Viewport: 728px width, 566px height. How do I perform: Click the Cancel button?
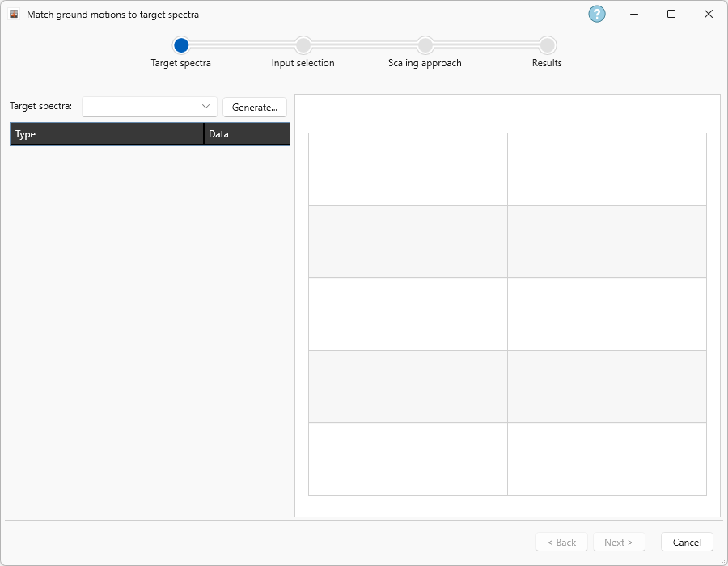click(x=687, y=542)
